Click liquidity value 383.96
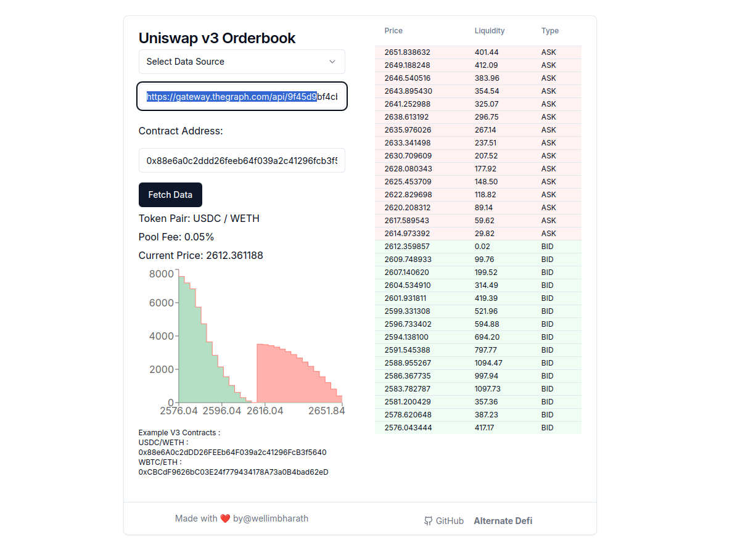 pos(487,78)
